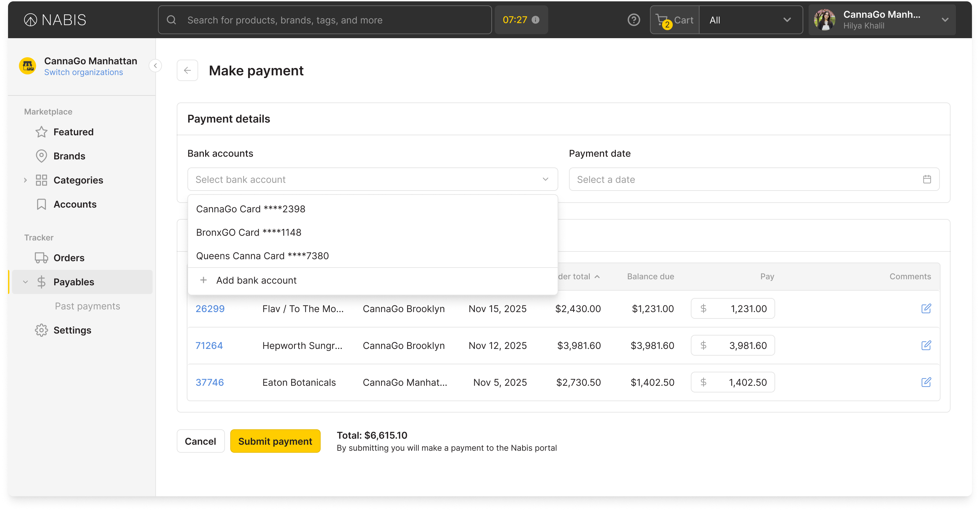The width and height of the screenshot is (980, 511).
Task: Expand the Categories tree item
Action: coord(25,180)
